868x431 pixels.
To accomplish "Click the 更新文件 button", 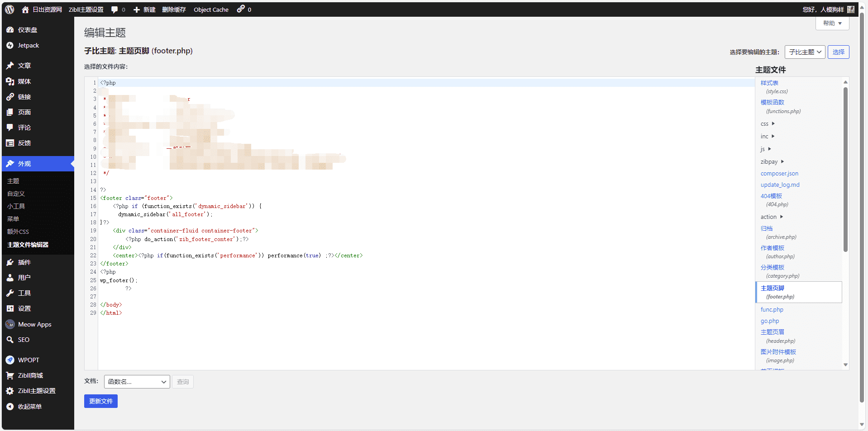I will [100, 401].
